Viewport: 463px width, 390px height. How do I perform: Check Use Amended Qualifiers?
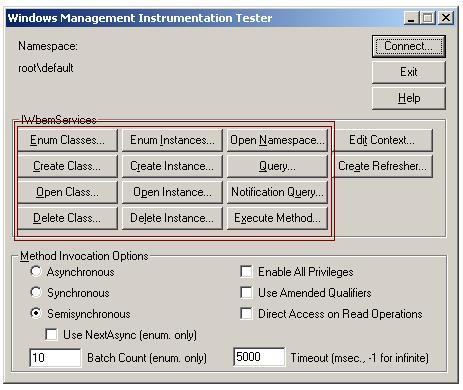pos(246,292)
